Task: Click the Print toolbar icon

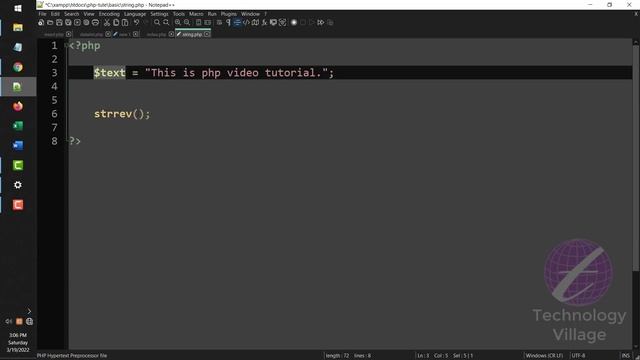Action: pos(95,22)
